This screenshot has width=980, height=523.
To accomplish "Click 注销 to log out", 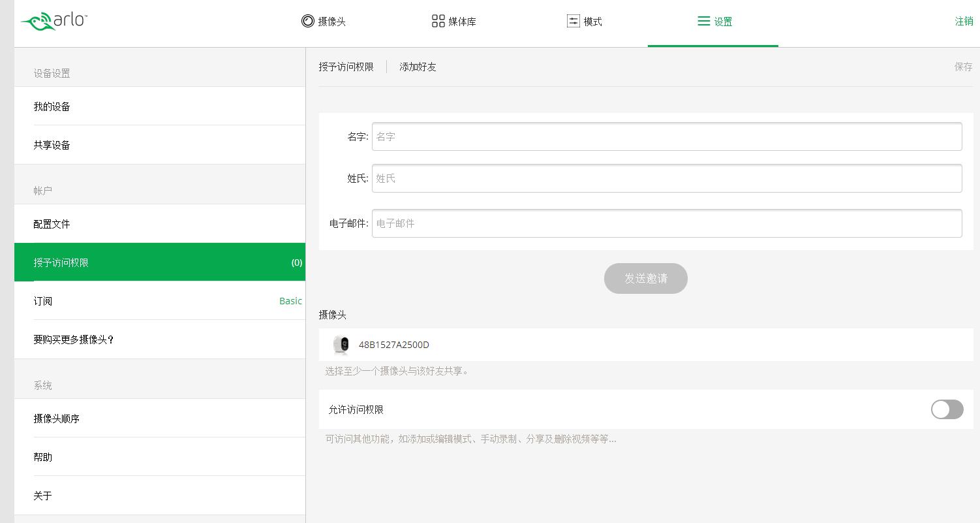I will point(964,21).
